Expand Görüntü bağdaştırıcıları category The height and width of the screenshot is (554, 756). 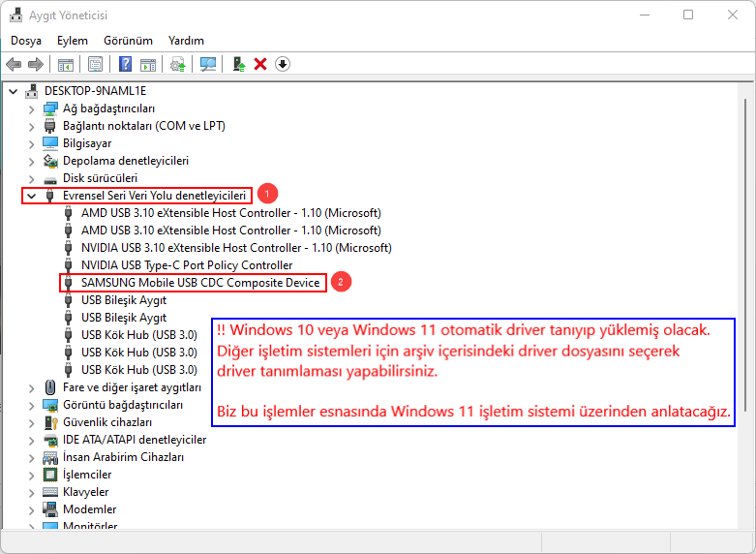(x=32, y=406)
